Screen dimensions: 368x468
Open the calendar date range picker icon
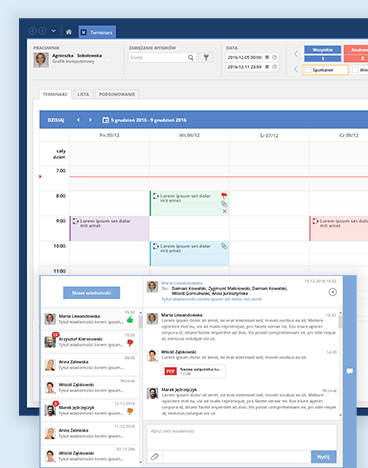(x=105, y=120)
